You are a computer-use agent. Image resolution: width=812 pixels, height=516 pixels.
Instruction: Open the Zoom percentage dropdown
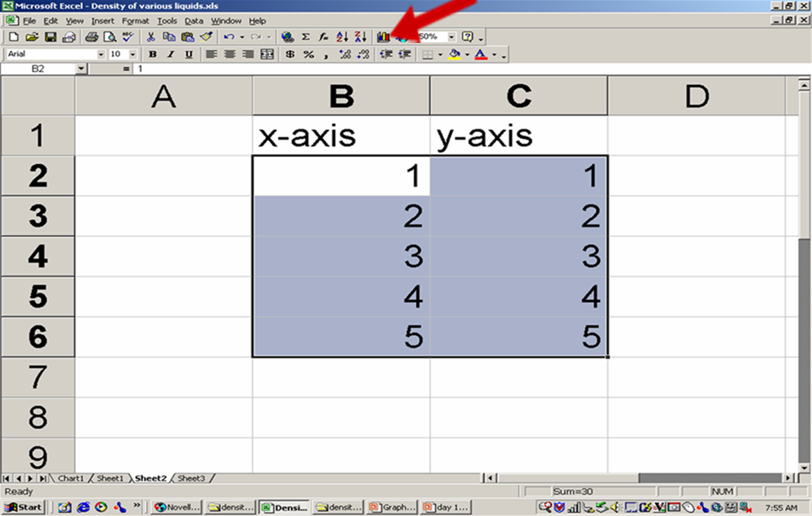pos(451,37)
